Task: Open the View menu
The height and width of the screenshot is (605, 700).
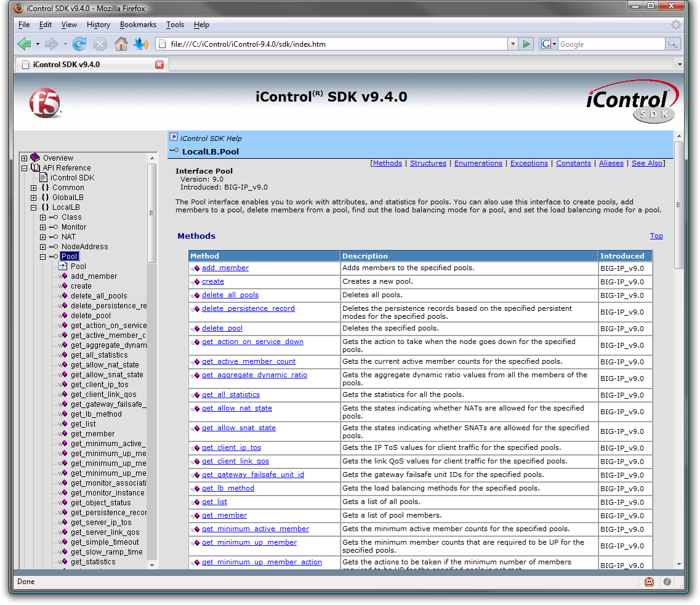Action: [x=69, y=25]
